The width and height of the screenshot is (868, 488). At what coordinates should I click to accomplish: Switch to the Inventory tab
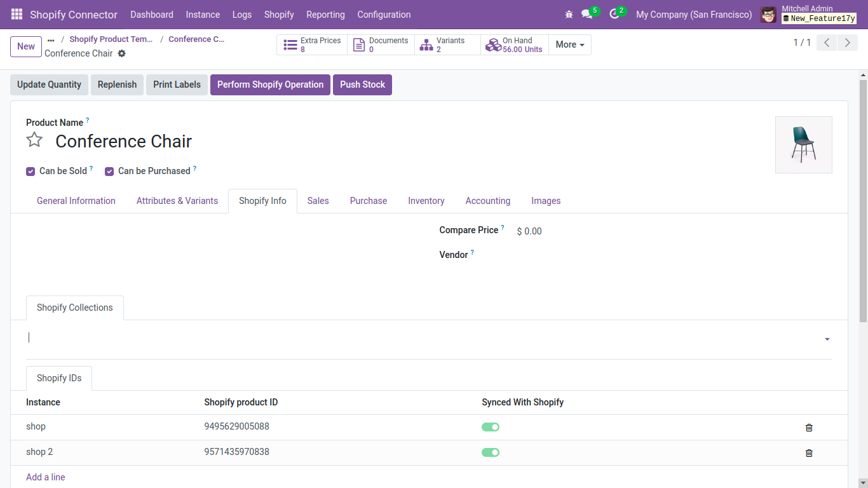[x=426, y=201]
